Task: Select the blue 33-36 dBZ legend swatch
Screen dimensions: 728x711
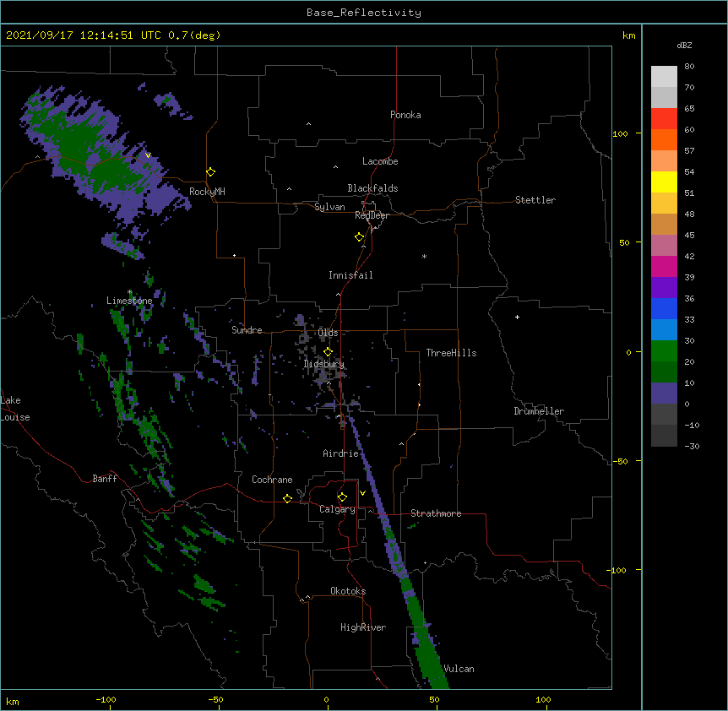Action: 664,308
